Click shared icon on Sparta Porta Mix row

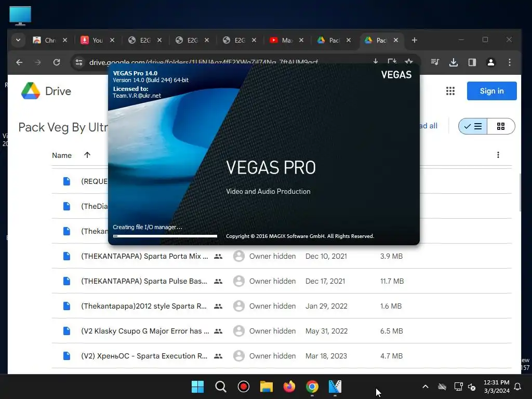point(218,257)
